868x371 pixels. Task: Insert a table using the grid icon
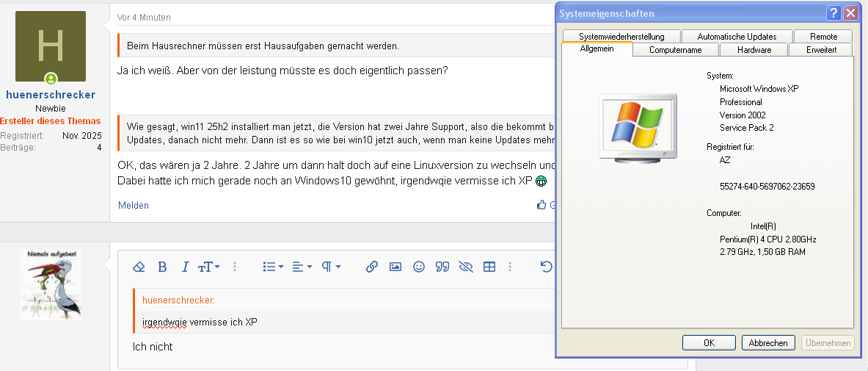[489, 267]
